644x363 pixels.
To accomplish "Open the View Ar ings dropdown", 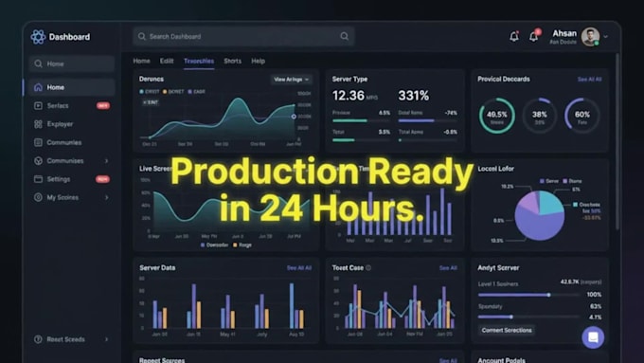I will click(291, 80).
